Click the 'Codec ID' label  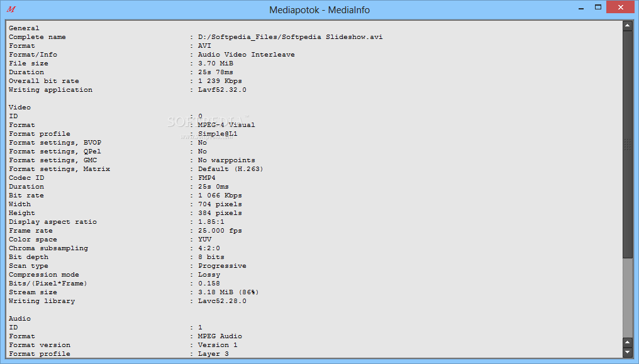tap(26, 177)
